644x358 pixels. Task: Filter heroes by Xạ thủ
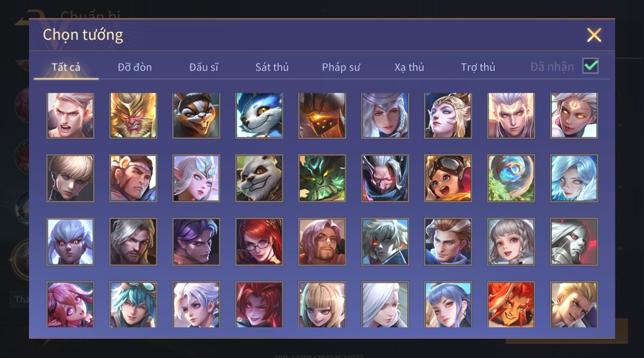(x=409, y=67)
